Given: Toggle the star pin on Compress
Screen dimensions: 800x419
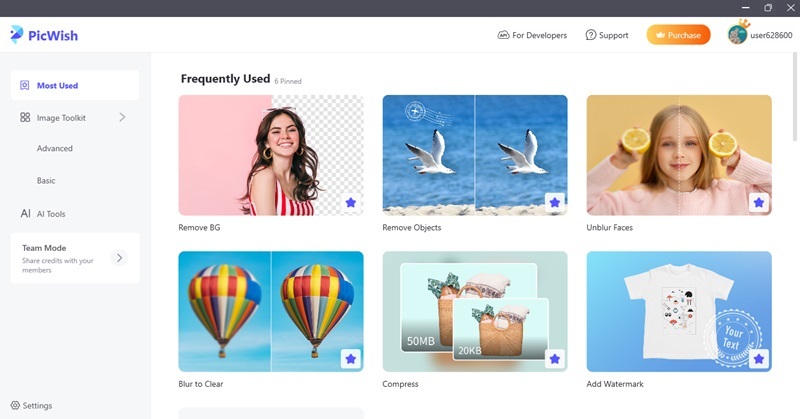Looking at the screenshot, I should (x=555, y=359).
